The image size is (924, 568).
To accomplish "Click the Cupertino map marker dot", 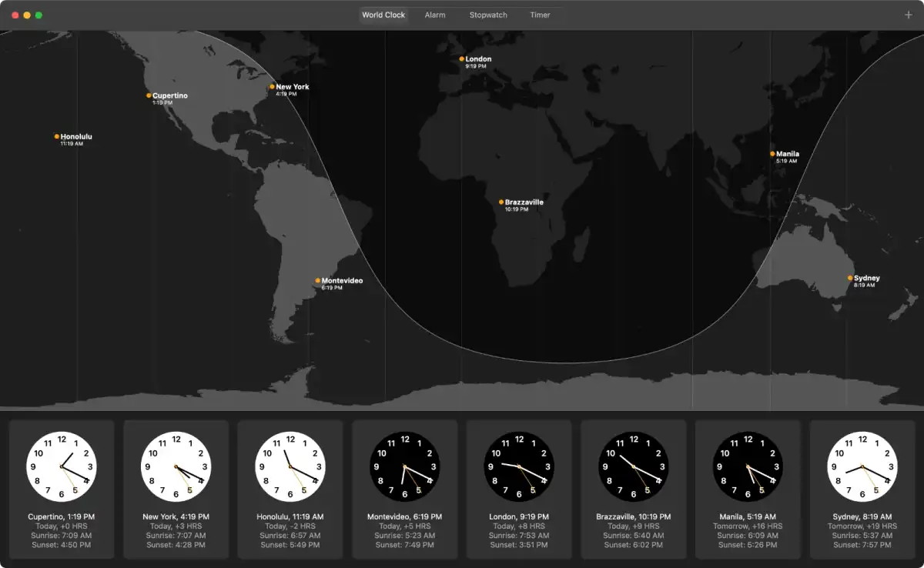I will 149,95.
